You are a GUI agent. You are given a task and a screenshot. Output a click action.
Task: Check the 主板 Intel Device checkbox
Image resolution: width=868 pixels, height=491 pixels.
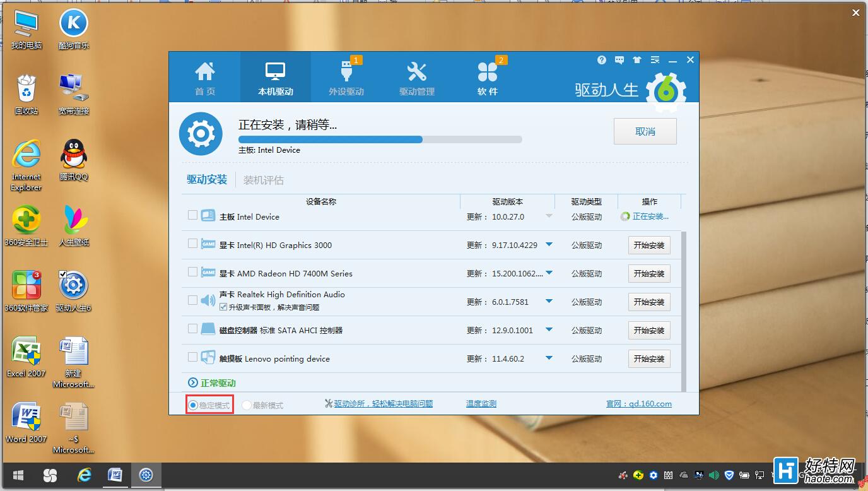pos(192,215)
